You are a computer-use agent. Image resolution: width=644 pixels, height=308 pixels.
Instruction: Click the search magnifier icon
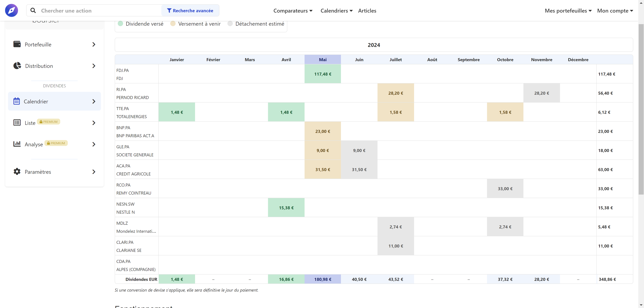[33, 11]
